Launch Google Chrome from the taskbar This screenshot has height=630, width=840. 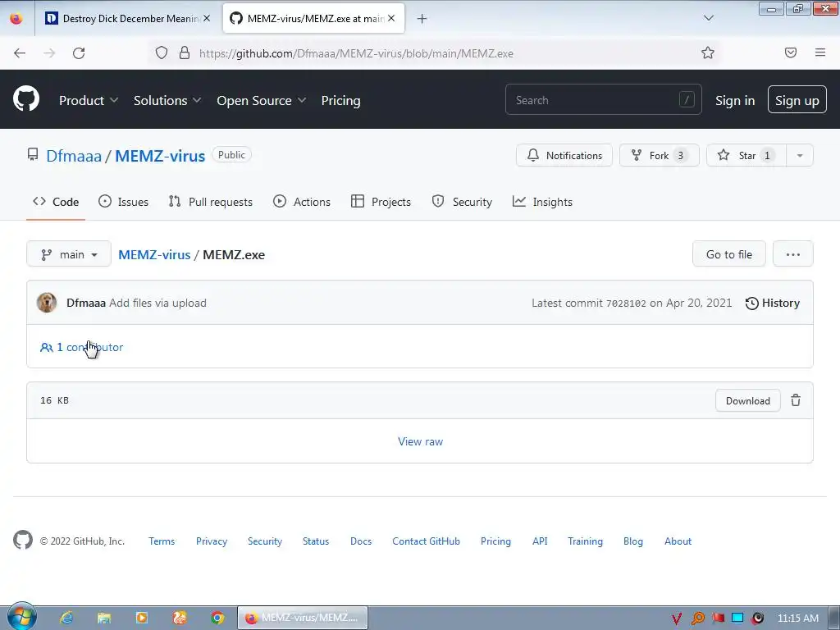[x=217, y=618]
